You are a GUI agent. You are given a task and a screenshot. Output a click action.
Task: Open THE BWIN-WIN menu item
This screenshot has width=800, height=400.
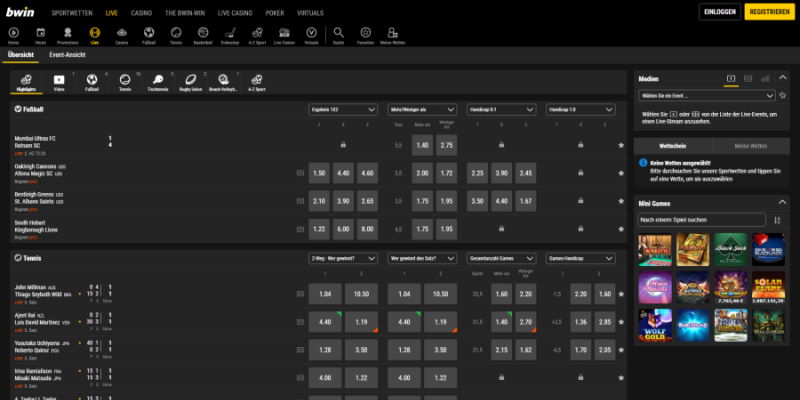185,13
